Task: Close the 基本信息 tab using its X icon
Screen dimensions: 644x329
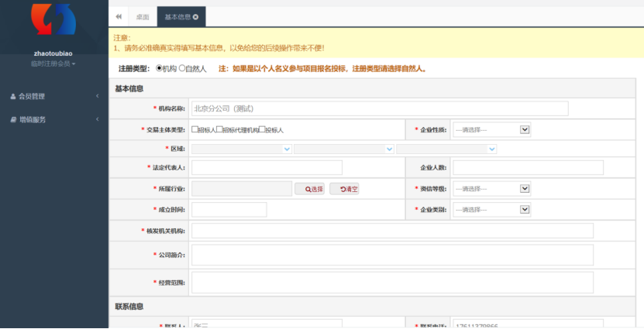Action: coord(195,16)
